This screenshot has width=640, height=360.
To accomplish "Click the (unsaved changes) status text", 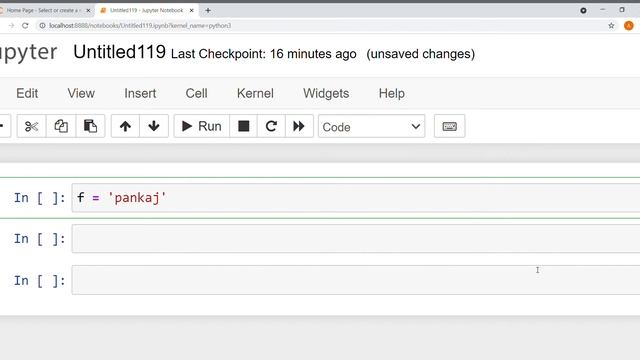I will (421, 54).
